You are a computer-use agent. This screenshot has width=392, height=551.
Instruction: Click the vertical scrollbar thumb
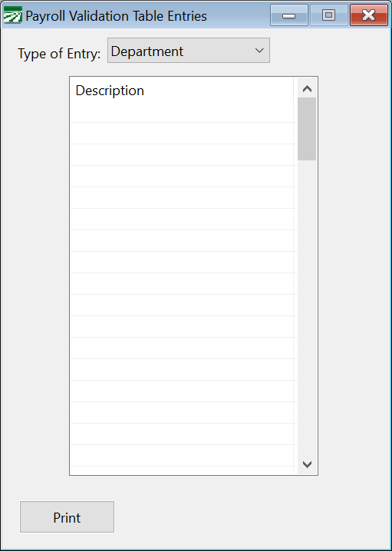pyautogui.click(x=307, y=129)
